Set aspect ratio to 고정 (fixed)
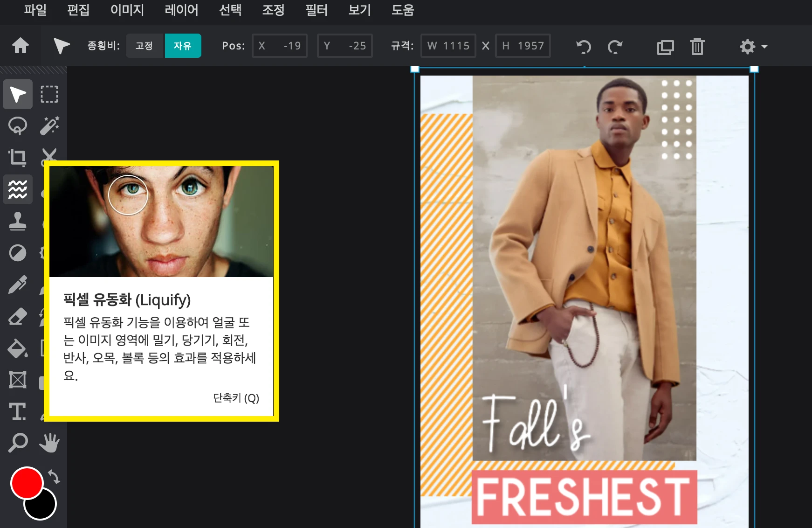The width and height of the screenshot is (812, 528). pyautogui.click(x=145, y=46)
